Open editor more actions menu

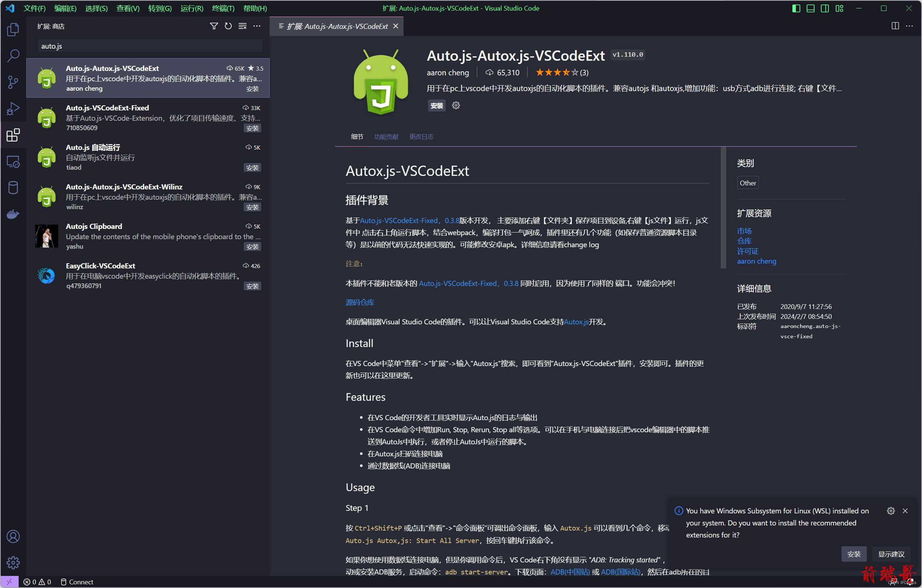point(909,26)
